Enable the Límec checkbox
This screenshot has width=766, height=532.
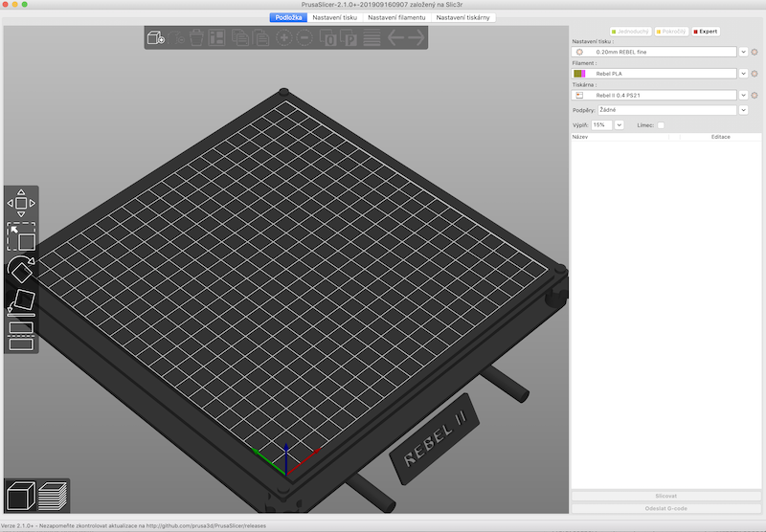point(661,125)
